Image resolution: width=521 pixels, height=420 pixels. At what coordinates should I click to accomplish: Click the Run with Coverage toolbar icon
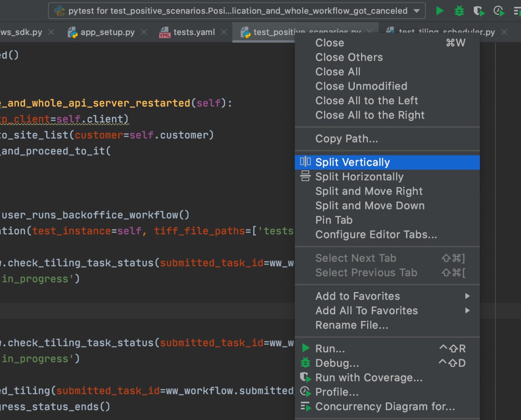tap(479, 11)
